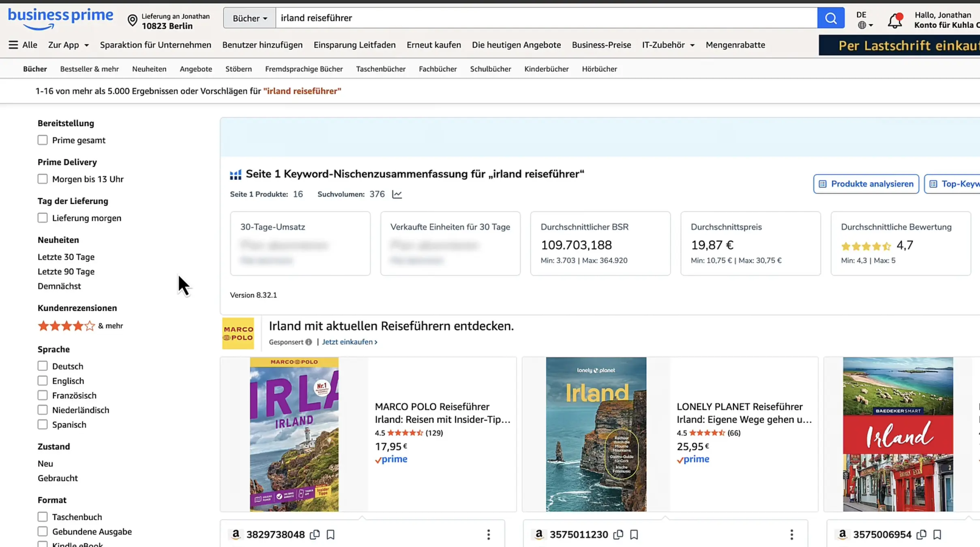Click the search volume trend chart icon
980x547 pixels.
point(397,194)
